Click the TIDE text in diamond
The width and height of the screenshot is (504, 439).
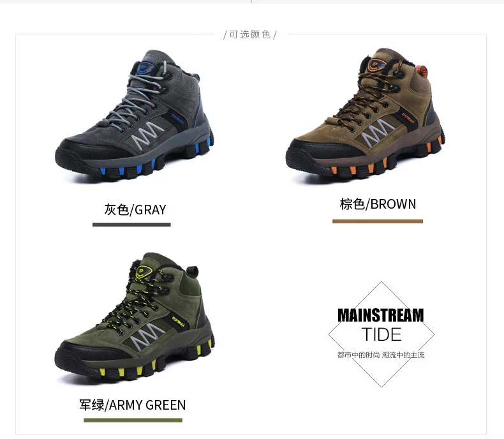coord(382,334)
